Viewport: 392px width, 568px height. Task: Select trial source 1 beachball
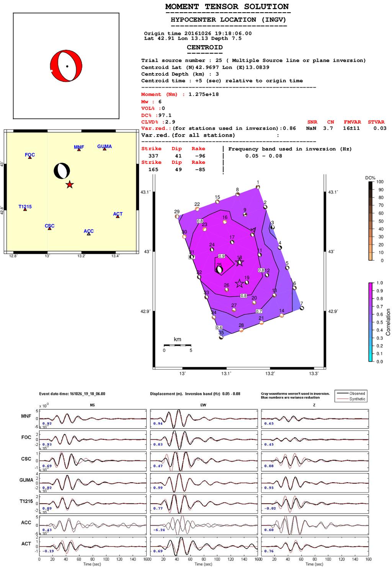pos(258,187)
